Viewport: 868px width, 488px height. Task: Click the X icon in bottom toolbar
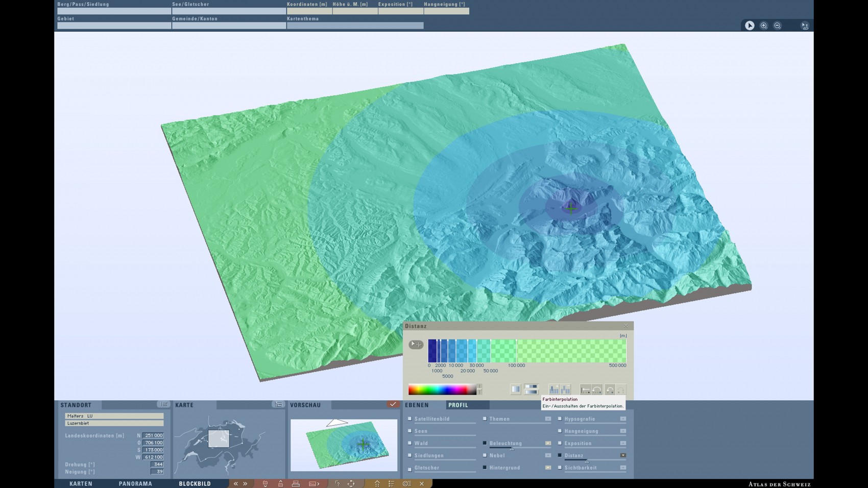click(x=422, y=483)
